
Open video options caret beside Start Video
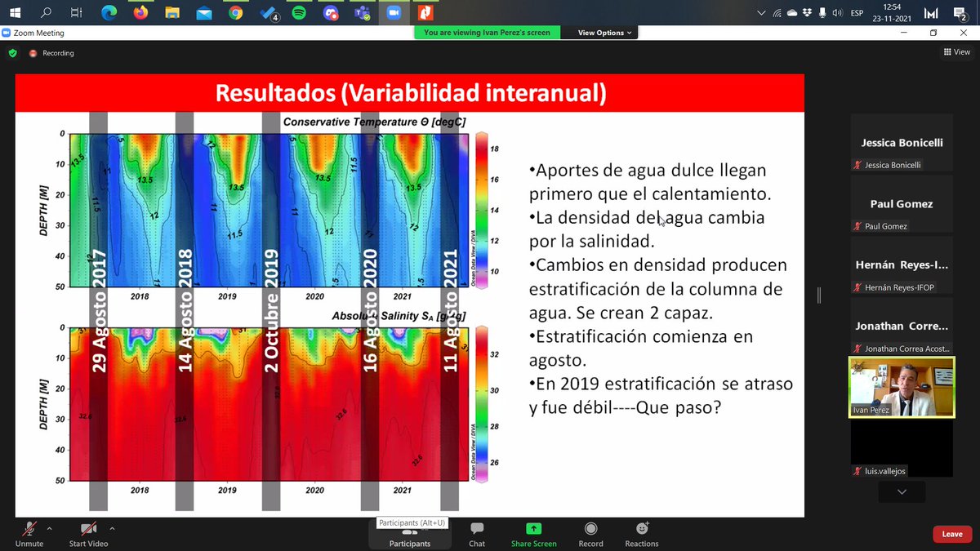(x=112, y=529)
